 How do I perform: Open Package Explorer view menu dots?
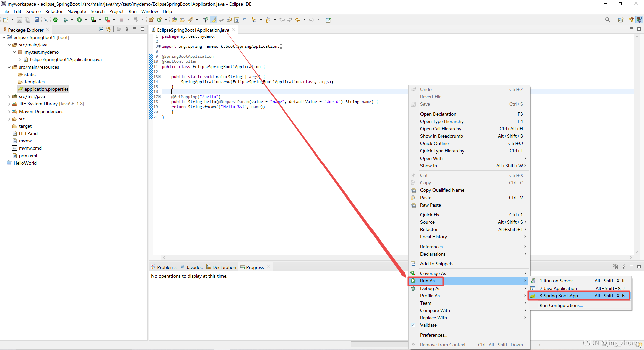(x=127, y=29)
